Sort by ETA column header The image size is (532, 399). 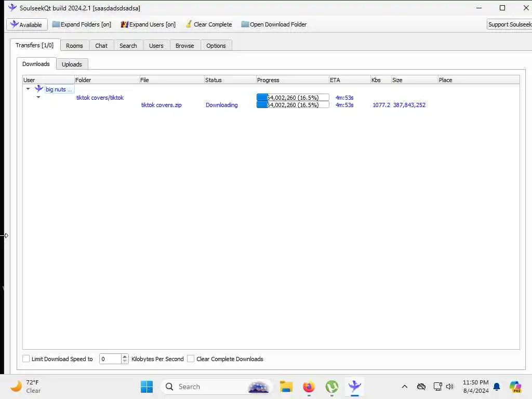(350, 79)
